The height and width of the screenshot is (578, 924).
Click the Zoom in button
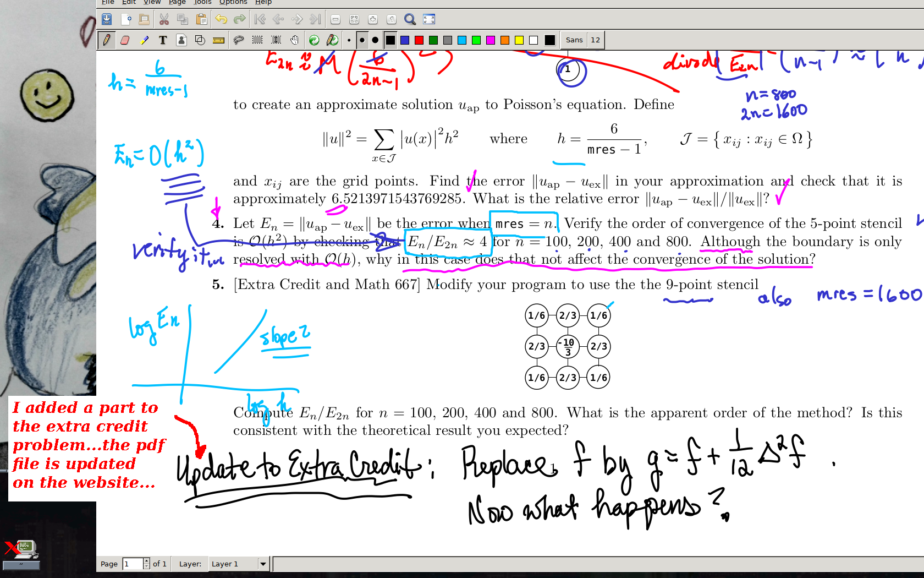click(373, 20)
